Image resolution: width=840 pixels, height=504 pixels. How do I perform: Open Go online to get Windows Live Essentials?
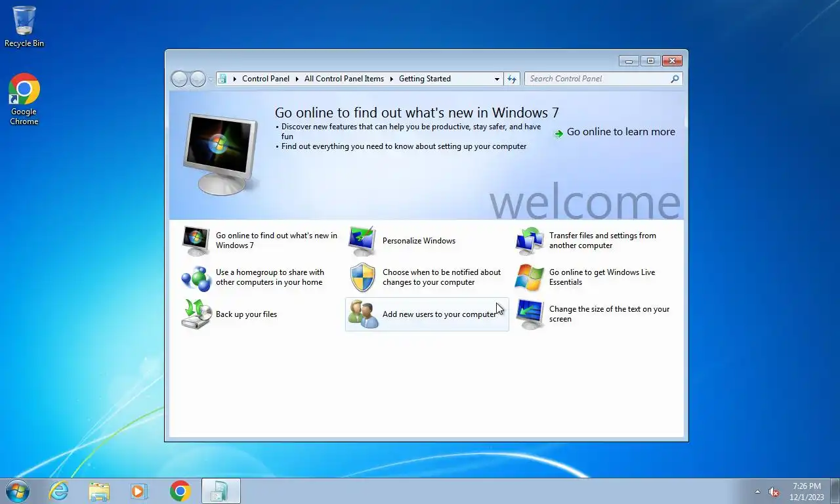602,278
